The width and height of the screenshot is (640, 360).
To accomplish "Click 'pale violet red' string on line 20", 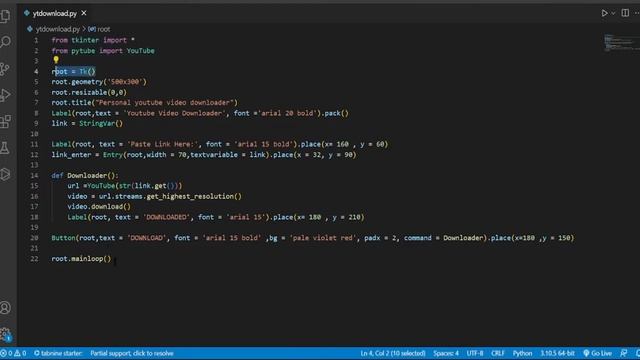I will [x=323, y=238].
